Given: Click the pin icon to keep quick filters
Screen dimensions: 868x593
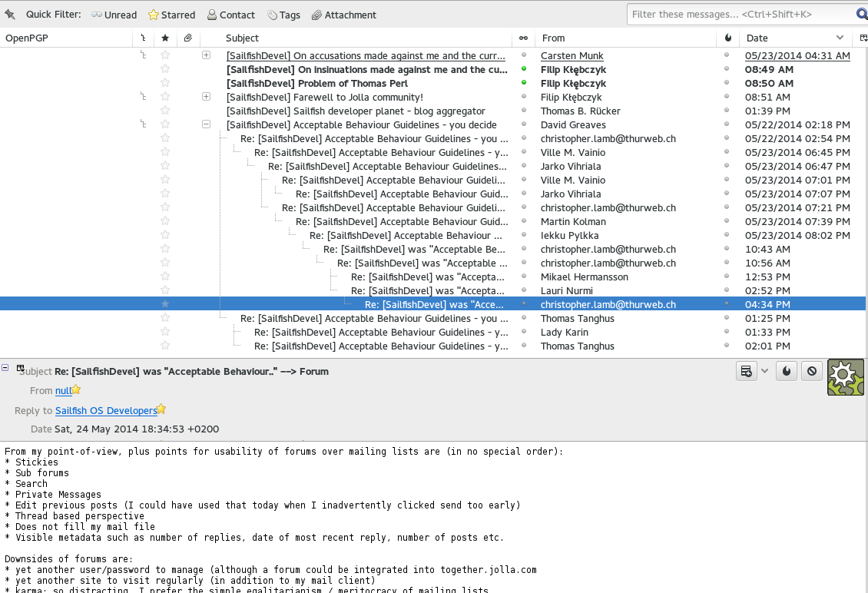Looking at the screenshot, I should (x=10, y=15).
